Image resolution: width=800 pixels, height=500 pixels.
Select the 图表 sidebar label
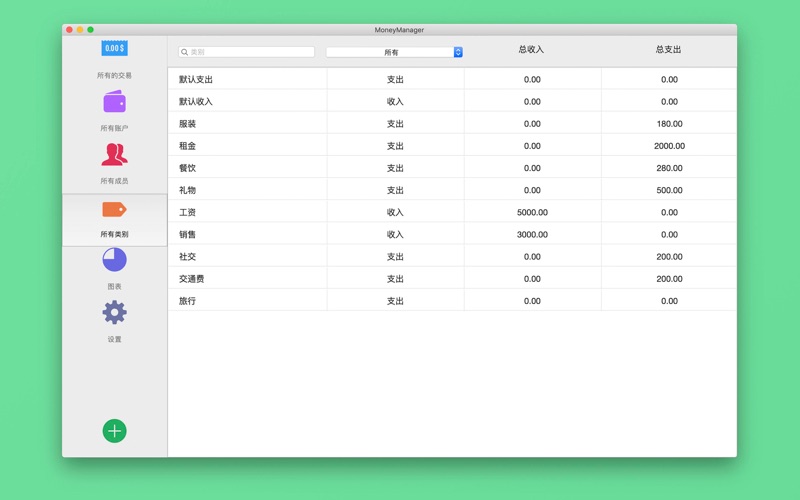pos(114,287)
